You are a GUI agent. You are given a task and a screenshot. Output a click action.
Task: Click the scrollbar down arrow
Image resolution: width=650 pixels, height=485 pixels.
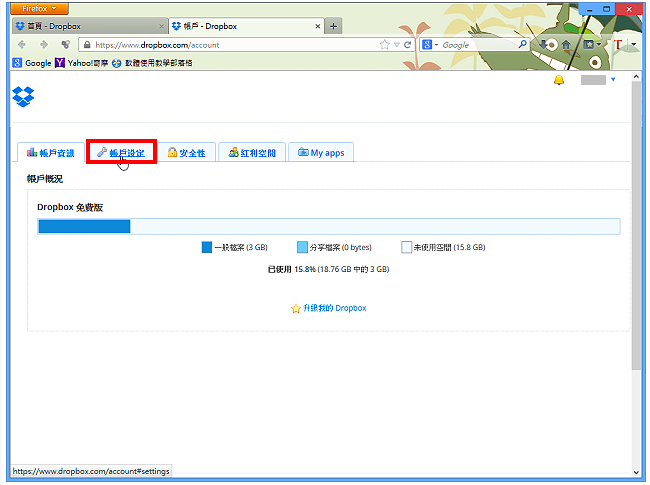[x=636, y=472]
